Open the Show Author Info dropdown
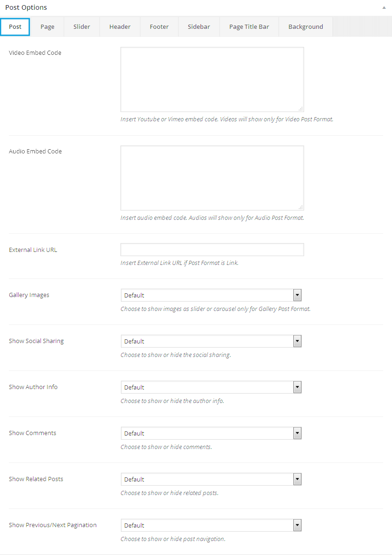Screen dimensions: 392x555 [x=211, y=387]
